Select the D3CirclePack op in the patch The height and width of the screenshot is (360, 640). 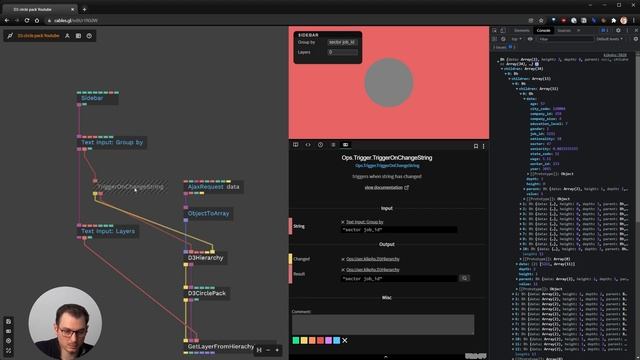pos(207,293)
